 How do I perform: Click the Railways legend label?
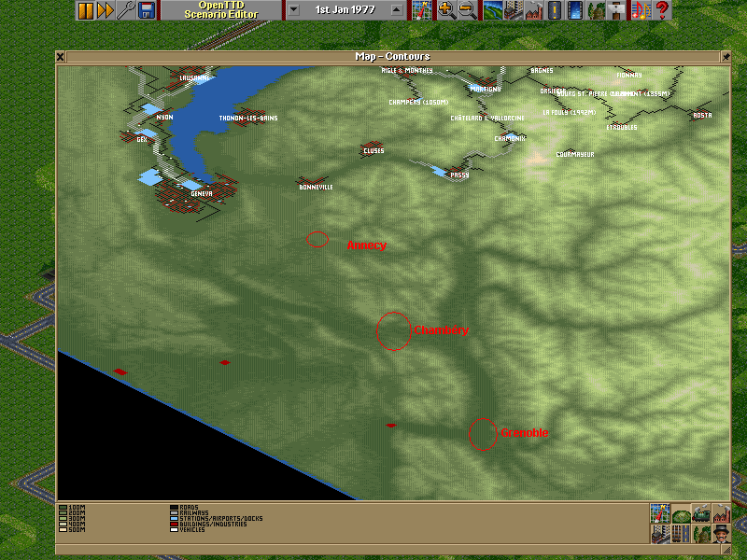pos(194,512)
